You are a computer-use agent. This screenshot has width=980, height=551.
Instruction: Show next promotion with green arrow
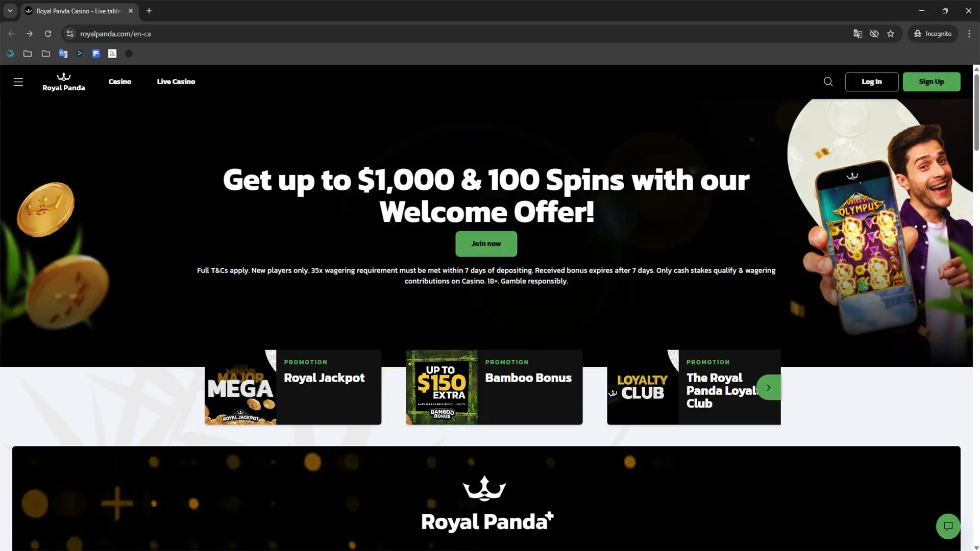click(x=769, y=387)
